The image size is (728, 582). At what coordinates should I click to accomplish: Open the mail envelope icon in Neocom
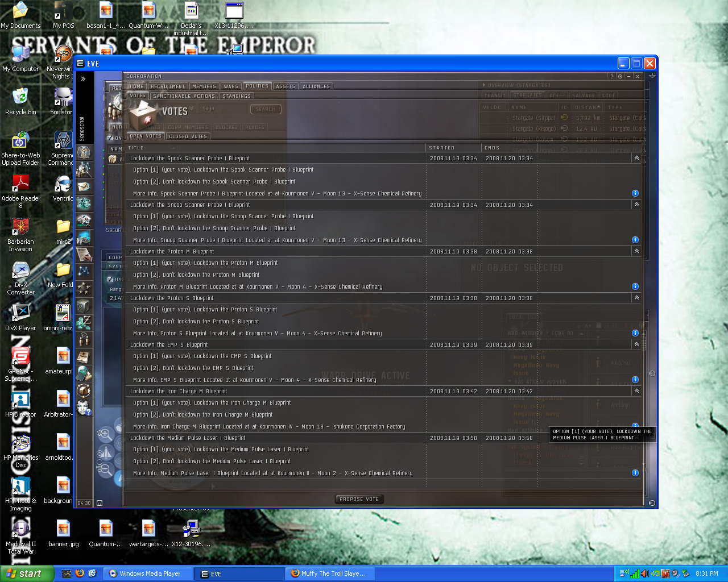pyautogui.click(x=84, y=186)
